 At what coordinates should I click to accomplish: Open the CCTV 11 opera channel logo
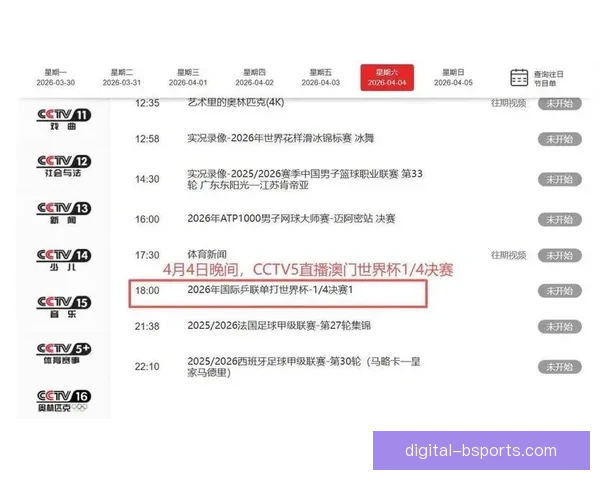point(64,119)
